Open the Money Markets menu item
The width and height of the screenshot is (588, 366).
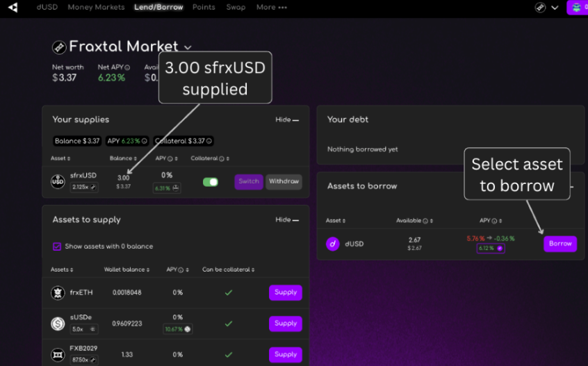(96, 7)
